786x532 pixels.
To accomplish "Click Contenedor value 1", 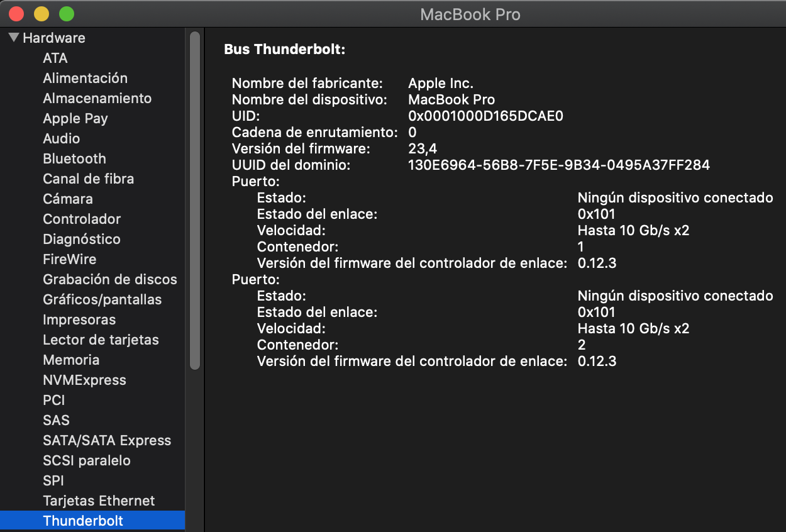I will coord(581,247).
